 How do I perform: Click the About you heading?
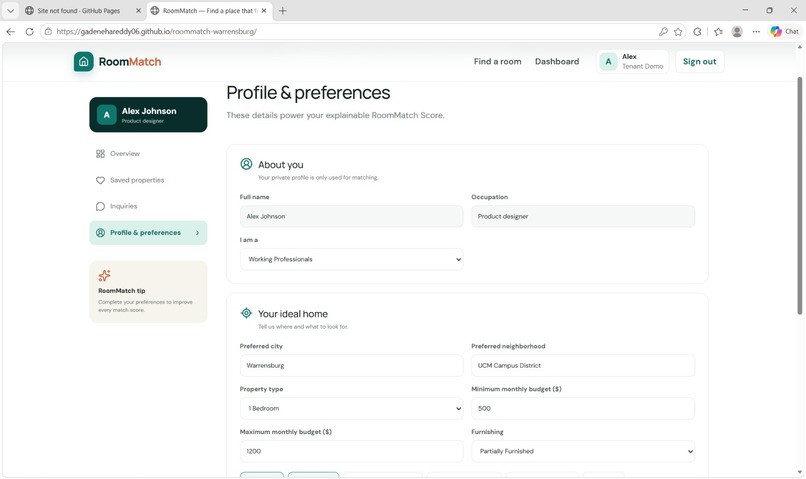tap(281, 164)
